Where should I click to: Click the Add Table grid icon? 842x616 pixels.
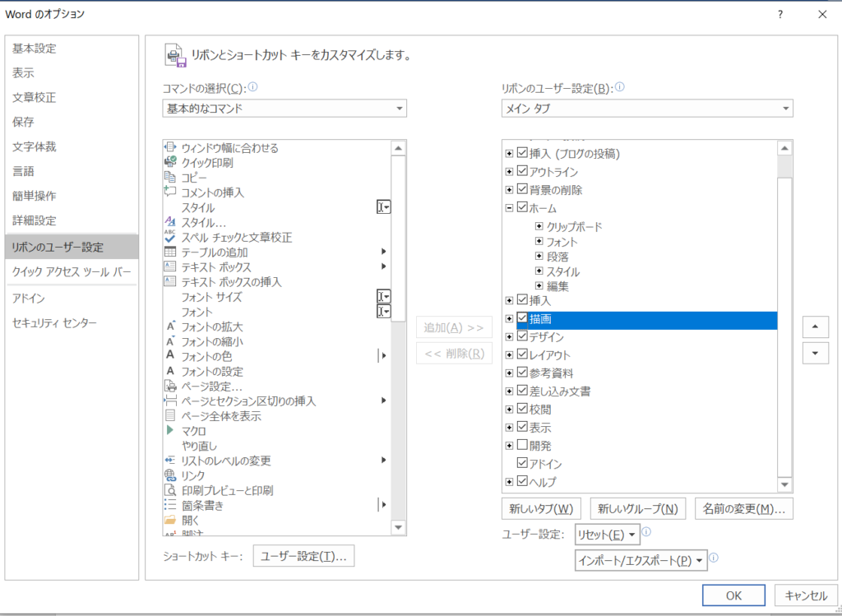[x=170, y=252]
